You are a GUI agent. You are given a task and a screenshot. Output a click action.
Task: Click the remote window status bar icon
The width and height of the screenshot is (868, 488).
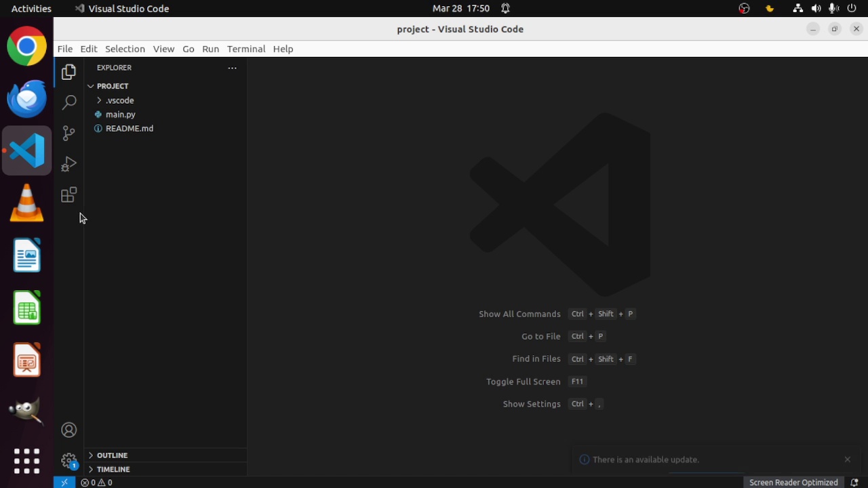[64, 483]
